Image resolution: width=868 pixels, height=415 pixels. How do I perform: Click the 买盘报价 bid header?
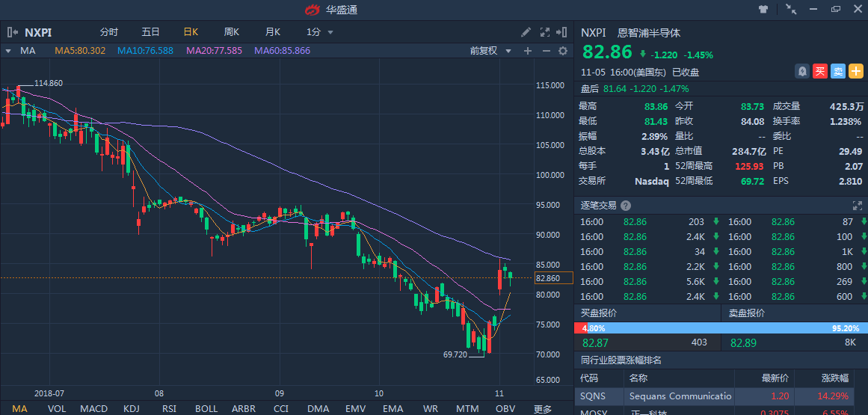[x=598, y=313]
